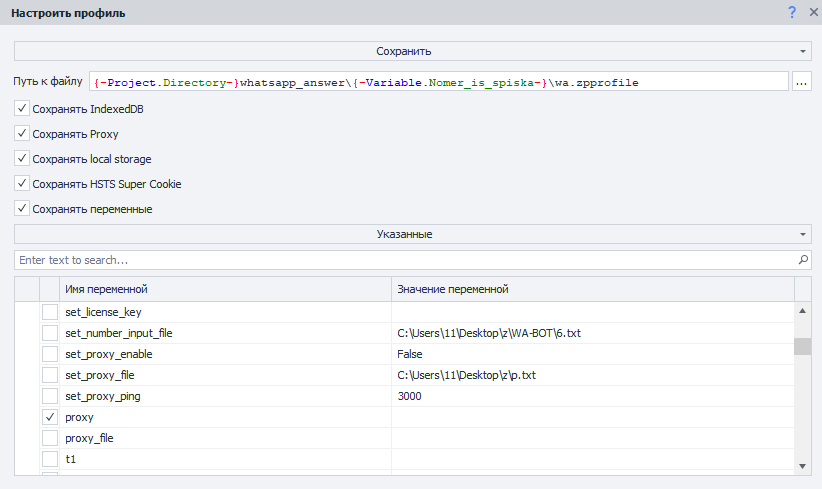The width and height of the screenshot is (822, 489).
Task: Disable the Сохранять Proxy checkbox
Action: point(22,133)
